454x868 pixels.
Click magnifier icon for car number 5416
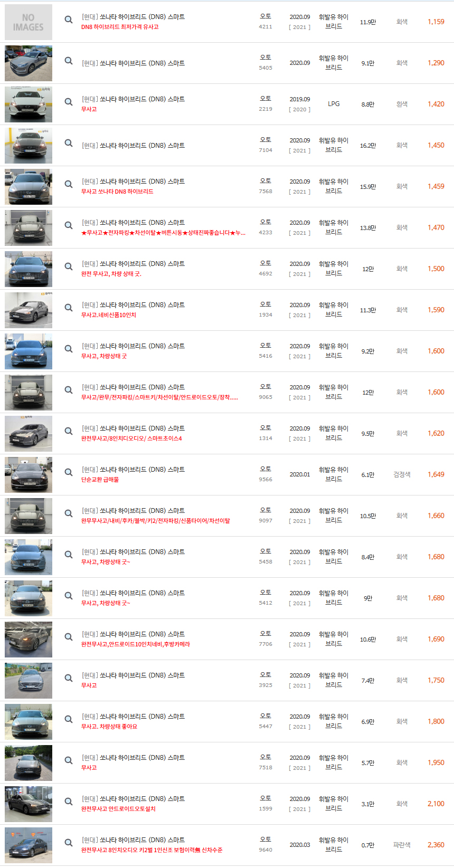[69, 349]
